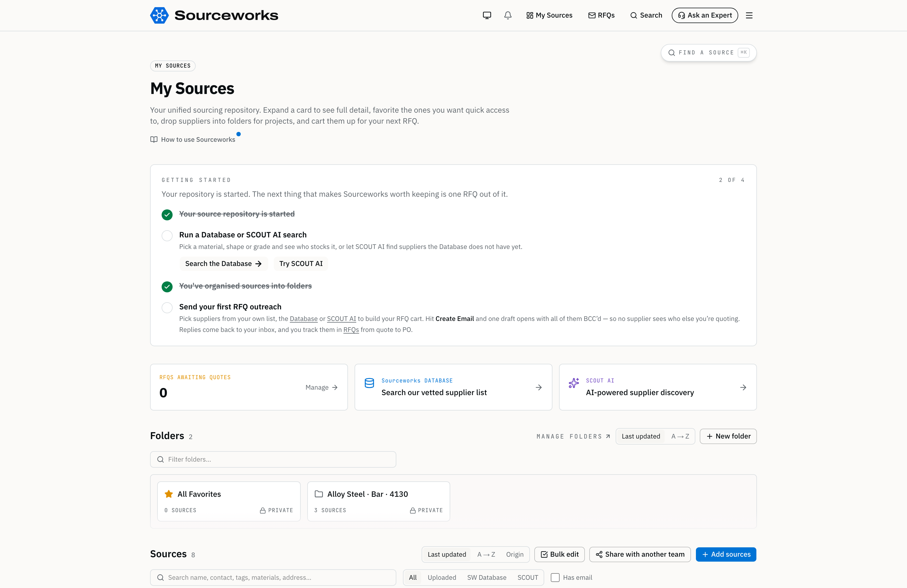Toggle the 'Send your first RFQ outreach' circle
This screenshot has height=588, width=907.
[167, 307]
